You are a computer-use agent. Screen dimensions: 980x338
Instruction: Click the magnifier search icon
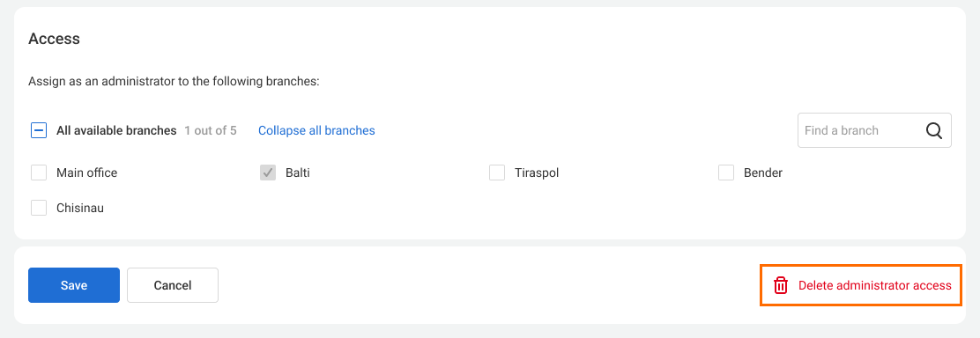click(x=934, y=130)
